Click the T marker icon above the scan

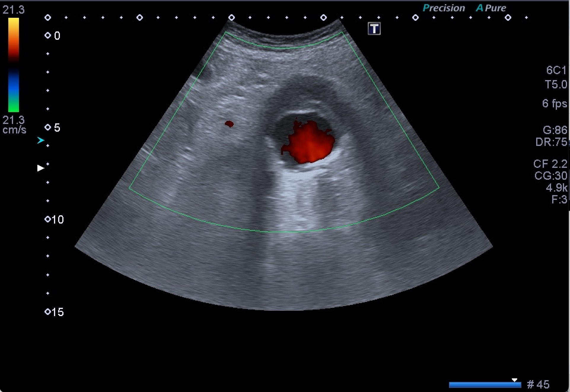pos(374,29)
